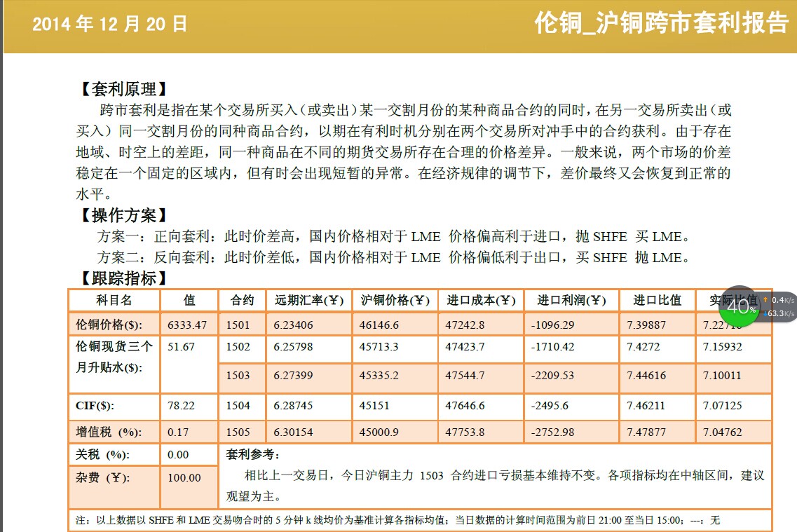Viewport: 797px width, 532px height.
Task: Click contract cell 1501
Action: 238,325
